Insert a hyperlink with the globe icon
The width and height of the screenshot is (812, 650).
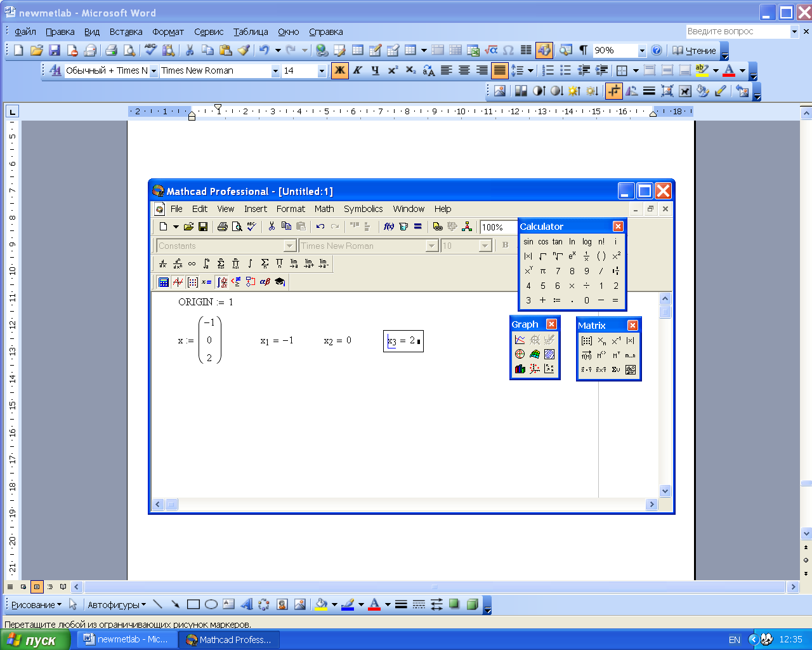[x=322, y=50]
